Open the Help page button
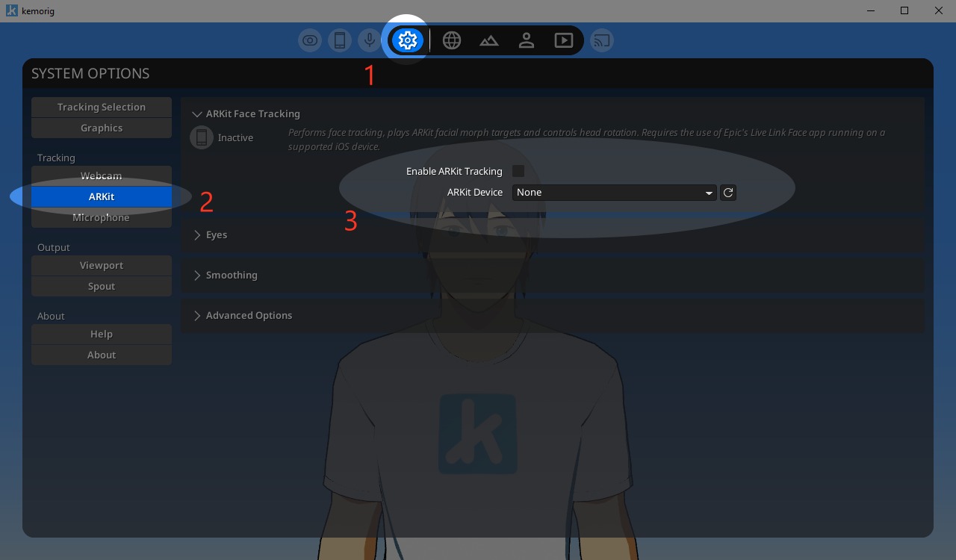 102,334
